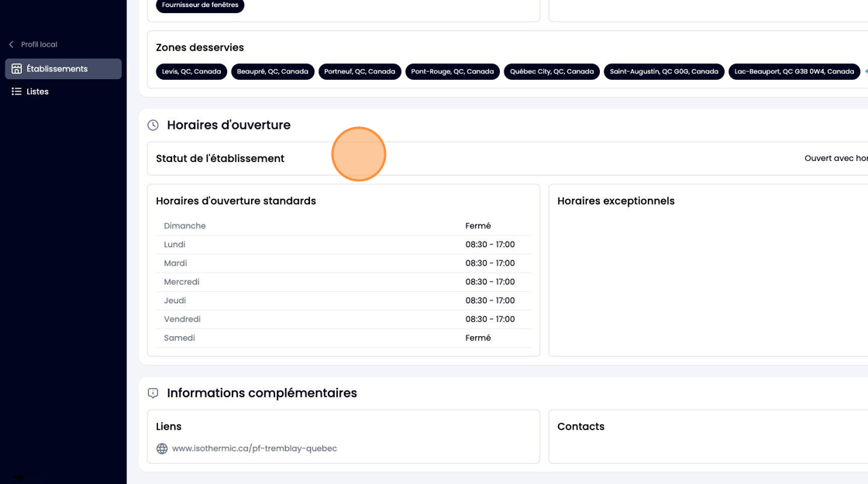Click the Horaires d'ouverture section title

pyautogui.click(x=229, y=125)
